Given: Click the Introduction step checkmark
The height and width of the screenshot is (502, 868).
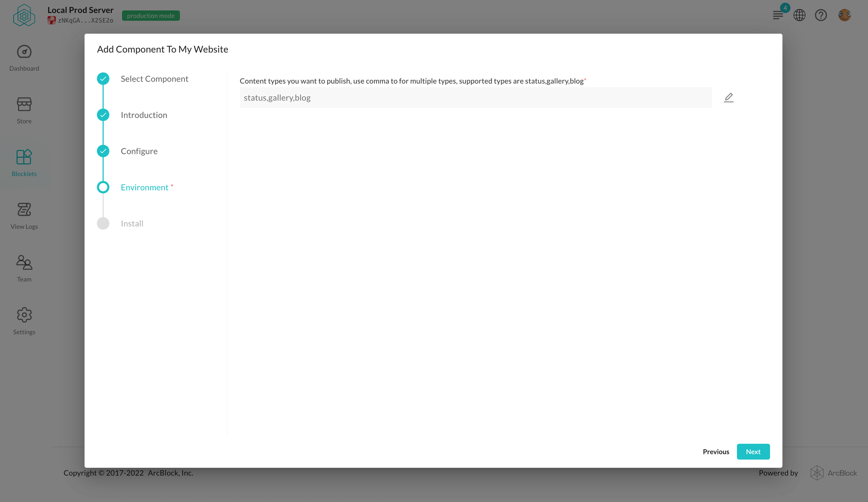Looking at the screenshot, I should tap(103, 115).
